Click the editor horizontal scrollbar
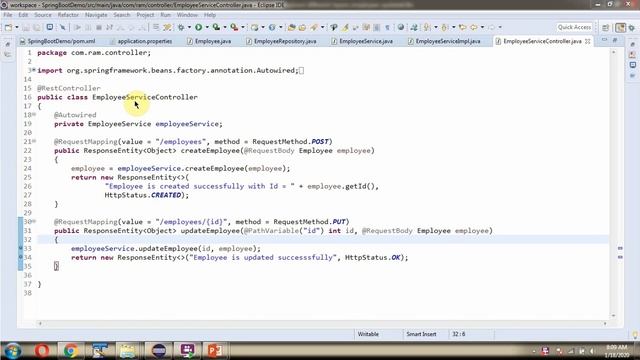Screen dimensions: 640x360 click(x=322, y=323)
